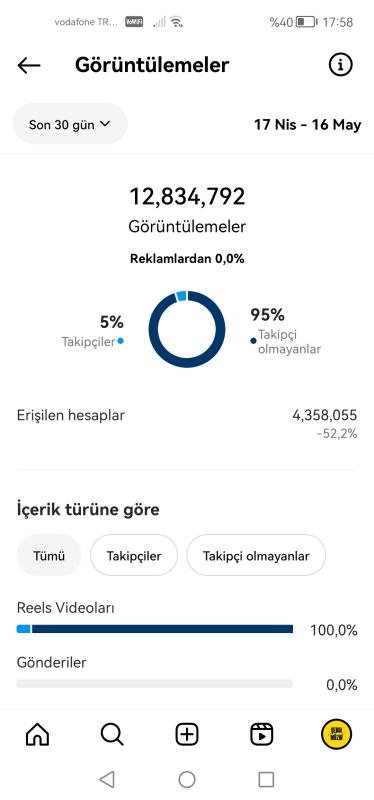Tap the Android home circle button
Viewport: 374px width, 800px height.
(x=187, y=780)
